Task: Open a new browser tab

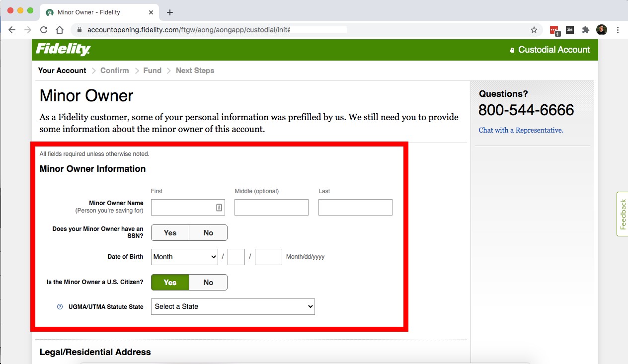Action: (170, 12)
